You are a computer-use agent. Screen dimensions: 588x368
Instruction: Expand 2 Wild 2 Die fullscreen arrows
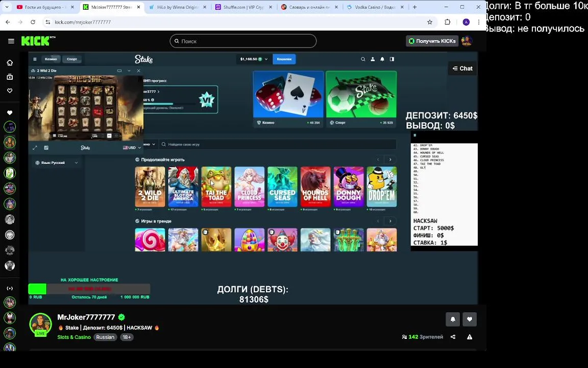(x=35, y=148)
